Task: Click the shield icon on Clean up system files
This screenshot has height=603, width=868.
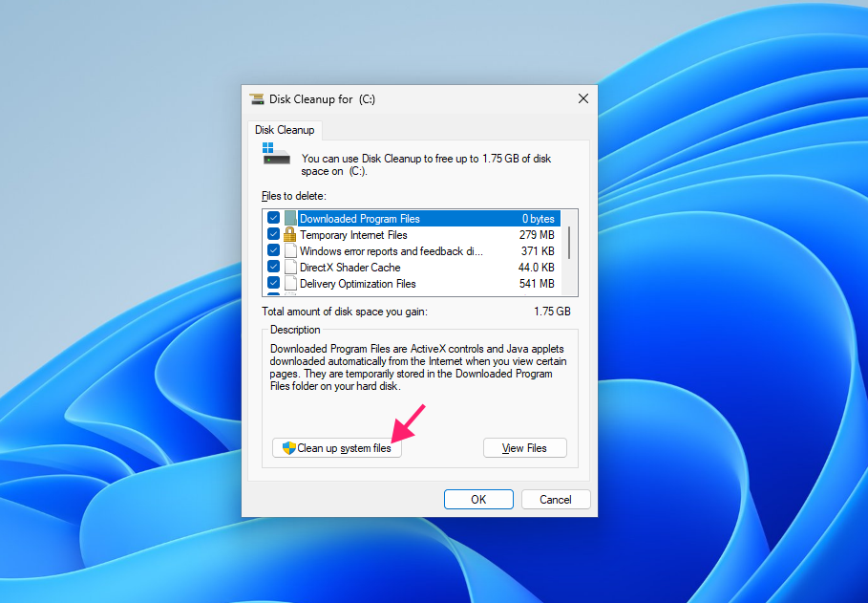Action: (x=289, y=448)
